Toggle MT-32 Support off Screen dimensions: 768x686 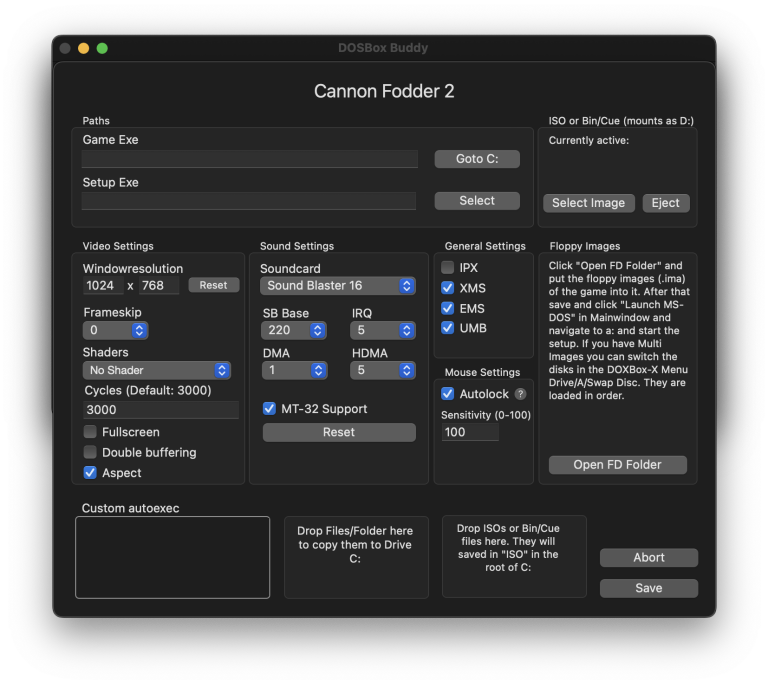269,408
